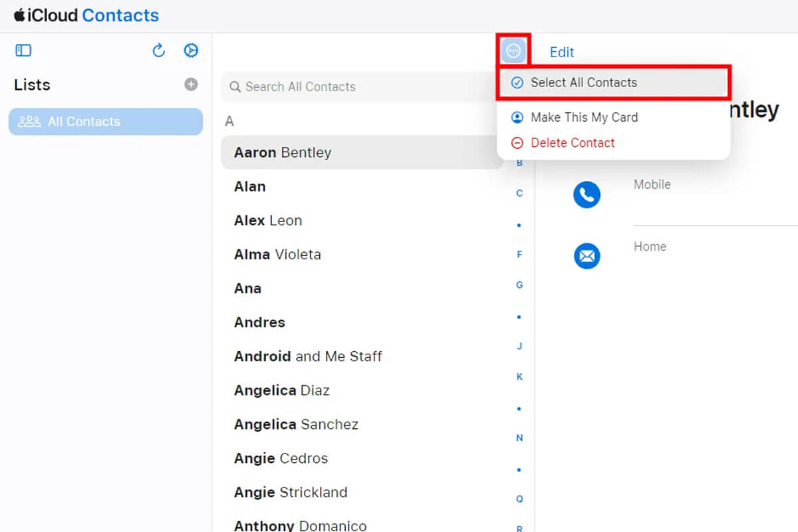Click Delete Contact in the menu

click(572, 143)
